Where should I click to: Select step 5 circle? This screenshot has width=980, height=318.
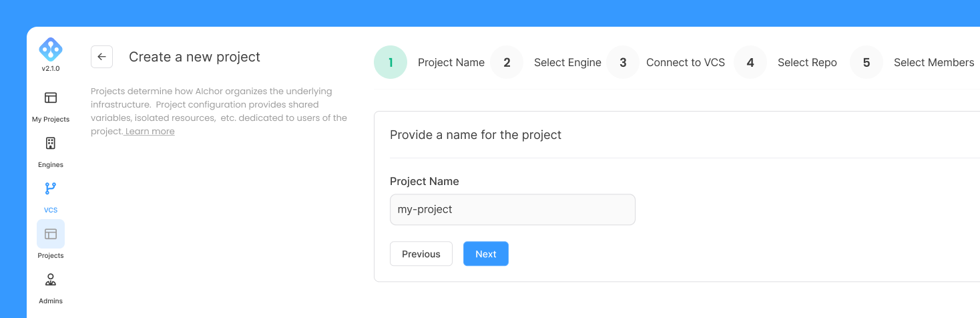tap(867, 62)
